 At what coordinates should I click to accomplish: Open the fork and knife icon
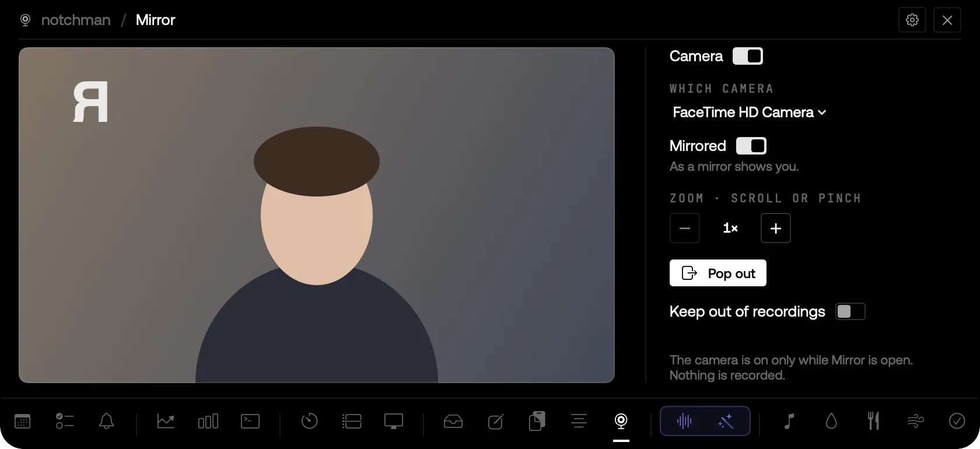coord(873,421)
